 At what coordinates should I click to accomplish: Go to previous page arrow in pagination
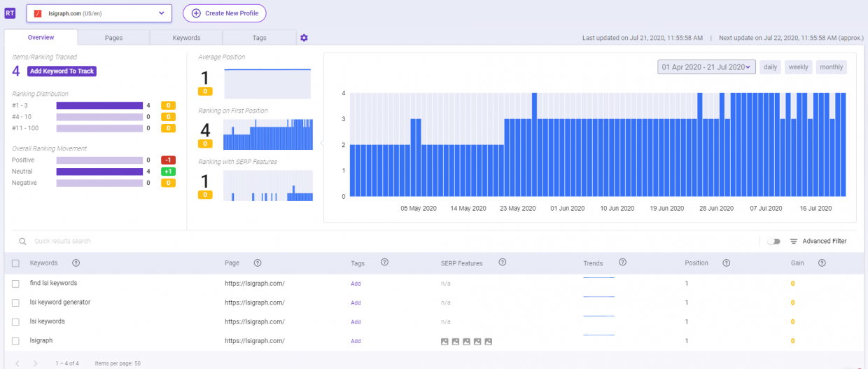coord(17,363)
